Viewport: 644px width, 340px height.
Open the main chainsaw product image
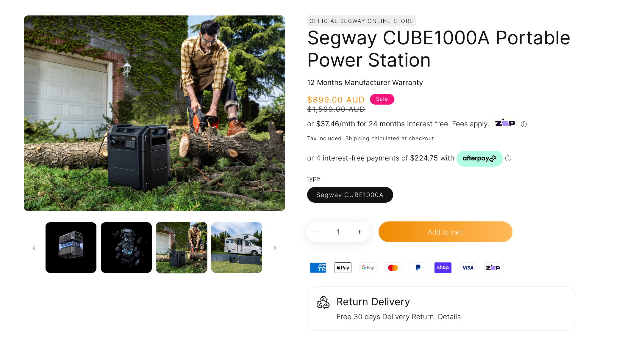pyautogui.click(x=154, y=113)
